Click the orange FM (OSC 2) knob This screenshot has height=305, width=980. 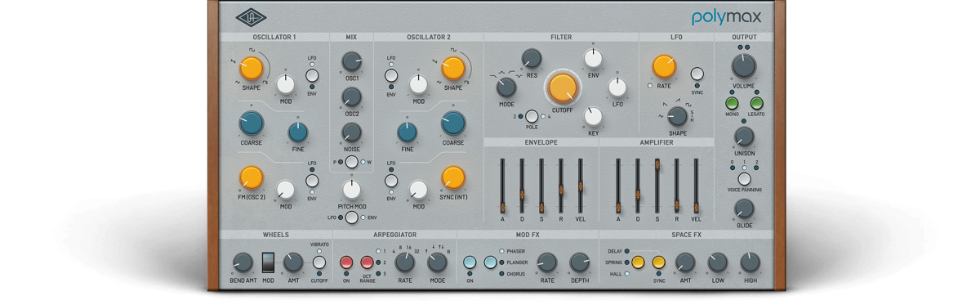click(x=252, y=177)
